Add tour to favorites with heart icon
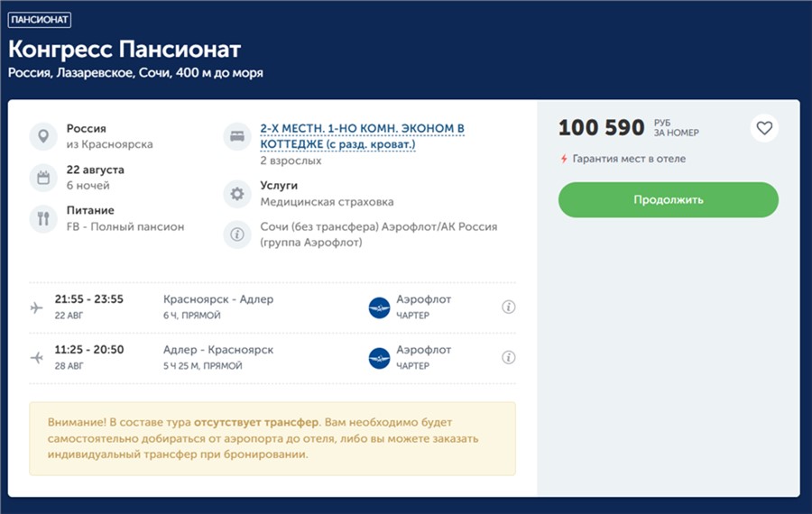This screenshot has height=514, width=812. pyautogui.click(x=764, y=128)
